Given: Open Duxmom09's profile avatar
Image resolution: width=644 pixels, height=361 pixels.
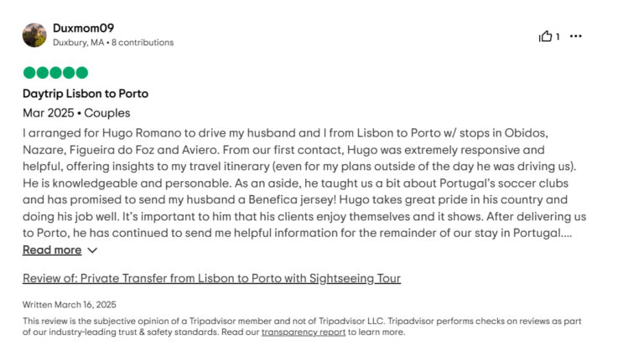Looking at the screenshot, I should click(x=34, y=35).
